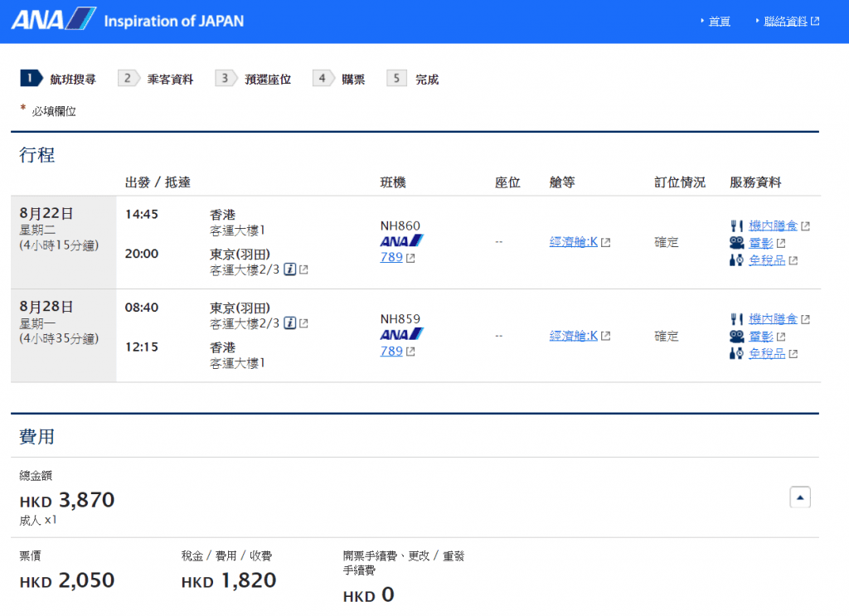Go to 首頁 in the top navigation
Screen dimensions: 849x616
pos(719,22)
